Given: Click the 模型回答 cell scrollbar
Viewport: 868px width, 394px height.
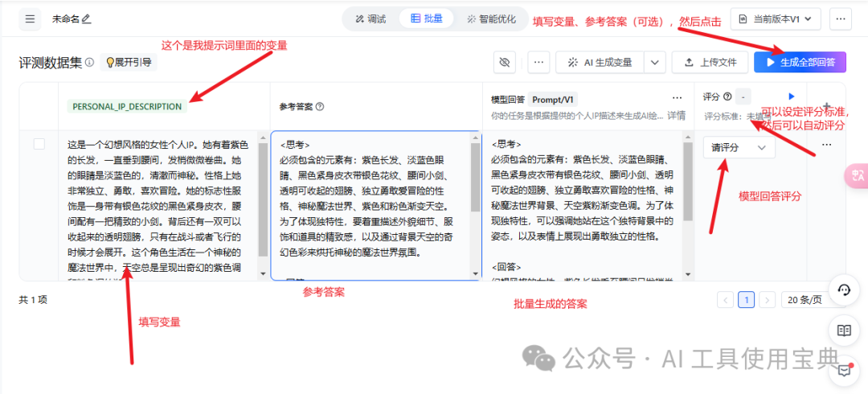Looking at the screenshot, I should point(687,182).
